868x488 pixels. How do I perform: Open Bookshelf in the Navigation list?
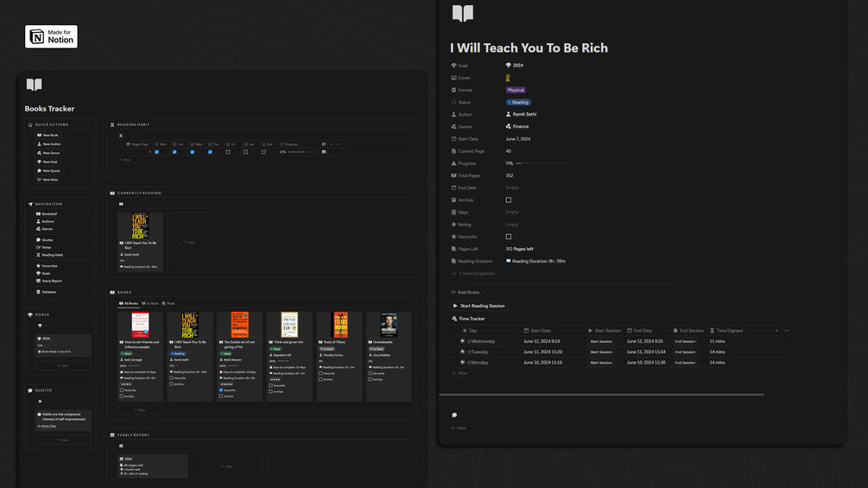(x=47, y=213)
